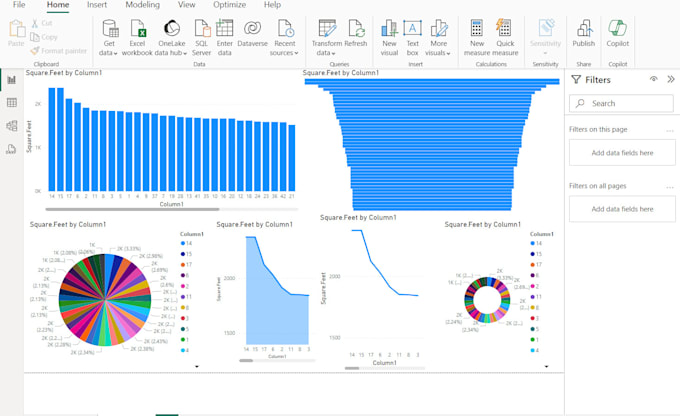Open more options for Filters on this page

point(670,131)
